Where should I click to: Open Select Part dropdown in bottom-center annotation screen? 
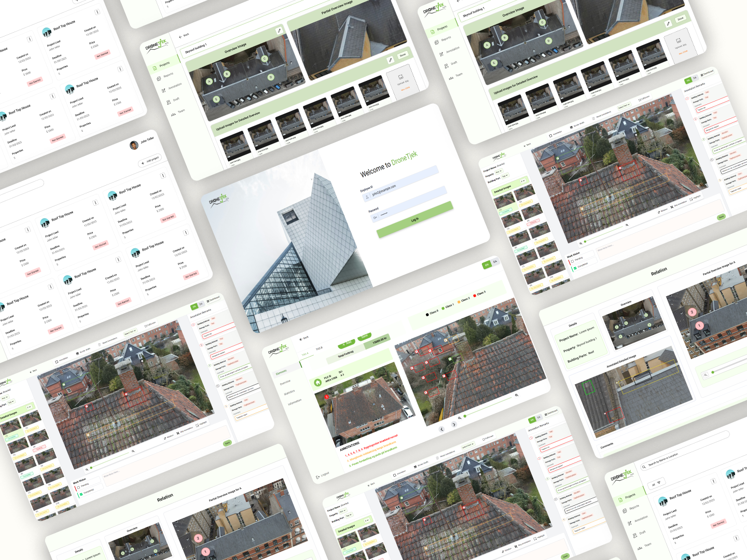tap(467, 445)
